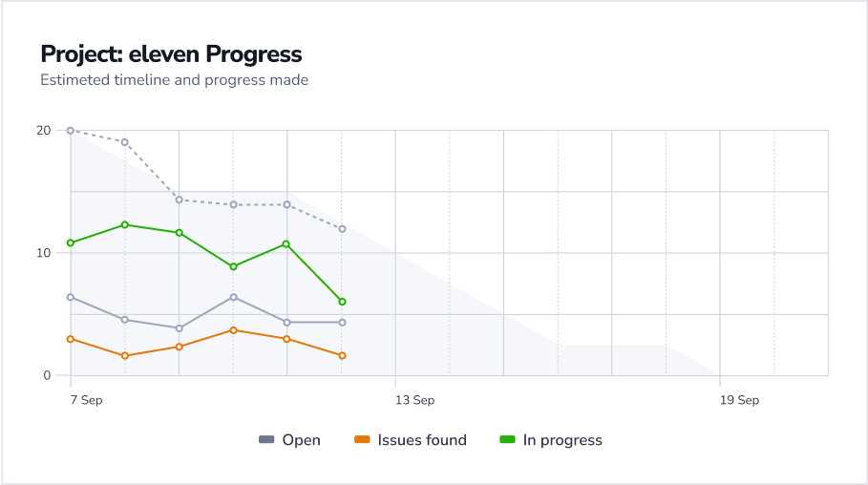Click the gray Open legend swatch
This screenshot has width=868, height=485.
click(266, 440)
